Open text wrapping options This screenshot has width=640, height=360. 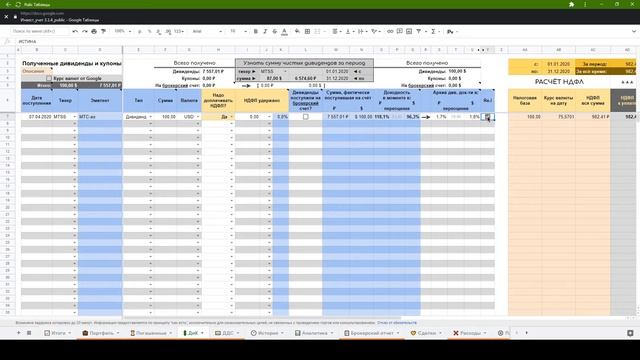[362, 31]
